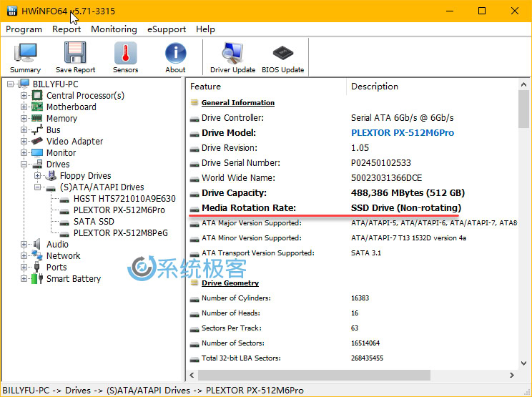Expand the Motherboard node
The width and height of the screenshot is (532, 397).
pyautogui.click(x=24, y=107)
